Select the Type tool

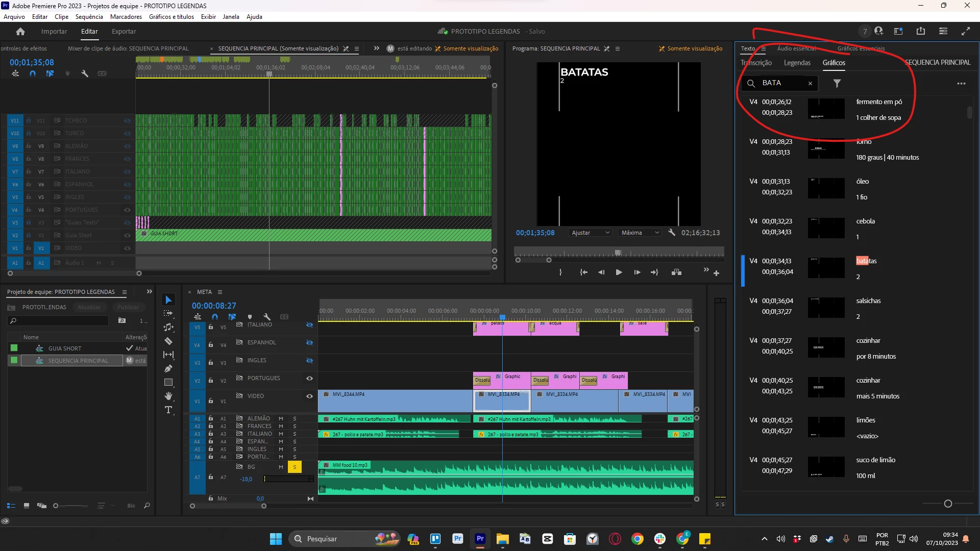point(168,410)
